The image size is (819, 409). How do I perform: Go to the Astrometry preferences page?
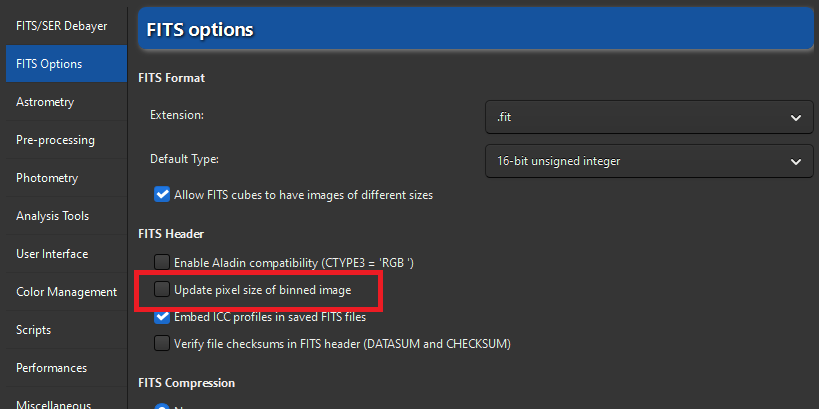(45, 101)
